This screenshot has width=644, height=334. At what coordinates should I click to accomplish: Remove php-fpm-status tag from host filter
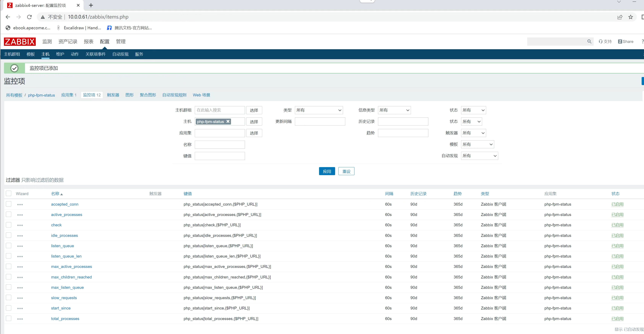coord(228,121)
